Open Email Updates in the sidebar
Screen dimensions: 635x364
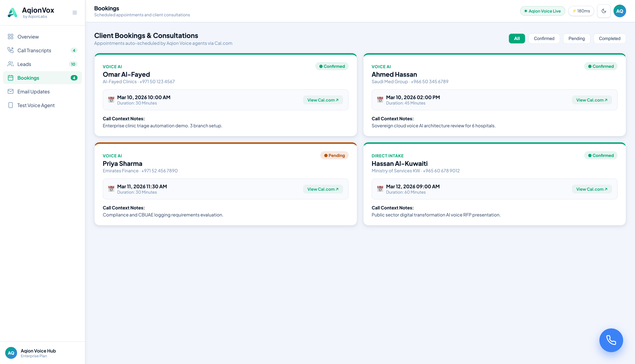42,92
